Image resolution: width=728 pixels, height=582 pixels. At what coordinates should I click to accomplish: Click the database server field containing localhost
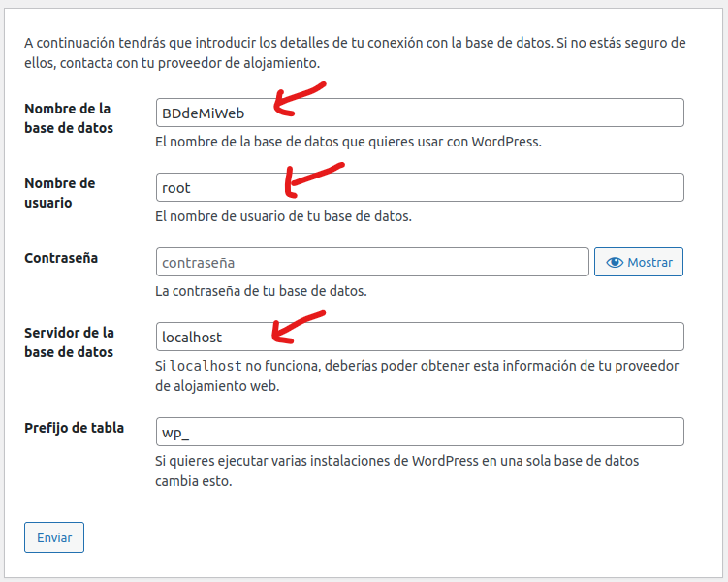419,337
